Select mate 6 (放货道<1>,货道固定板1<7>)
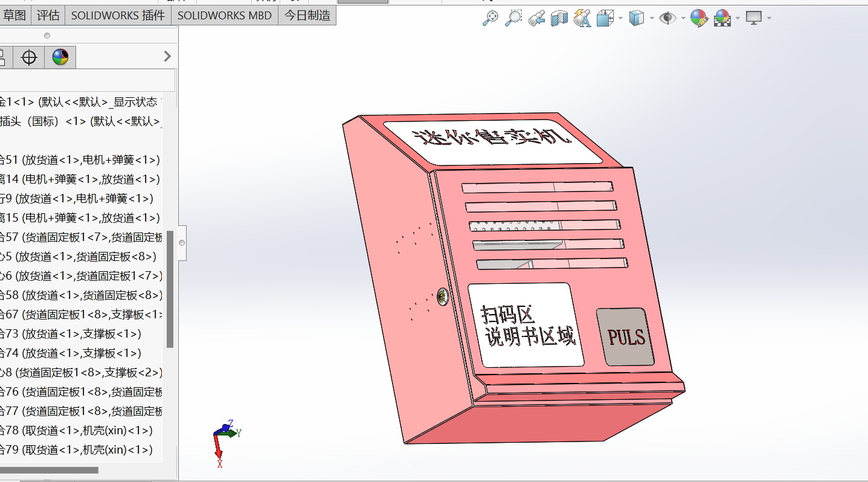 point(81,276)
